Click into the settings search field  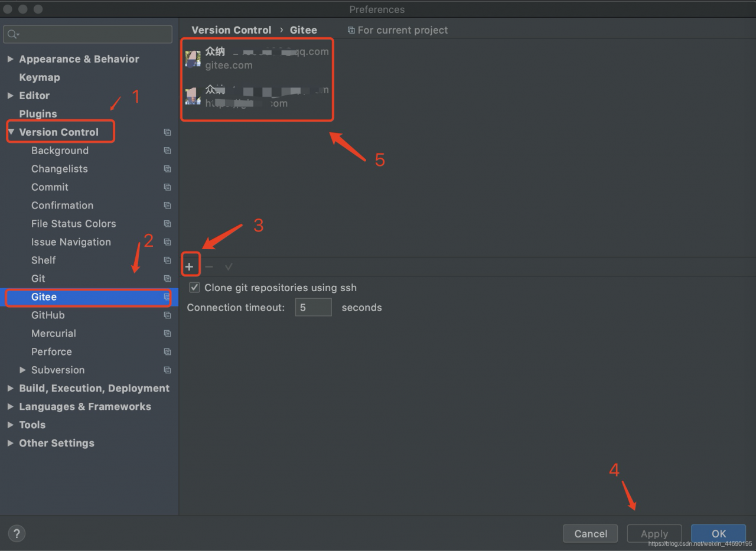88,34
